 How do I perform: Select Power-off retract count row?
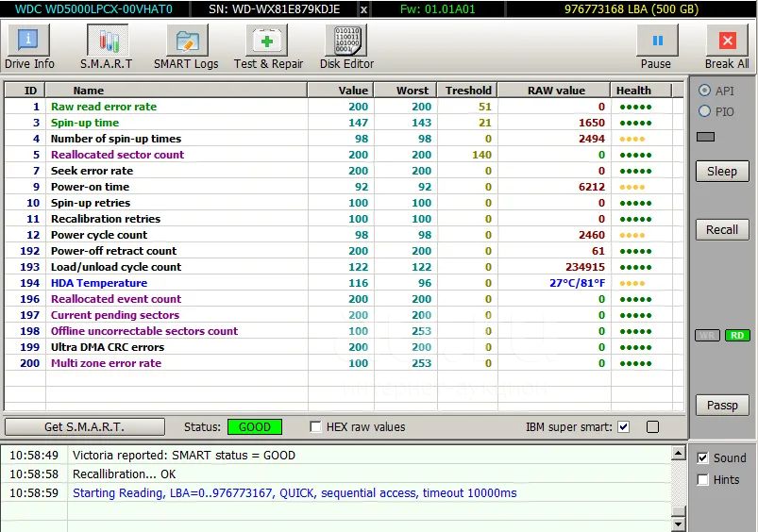point(344,251)
